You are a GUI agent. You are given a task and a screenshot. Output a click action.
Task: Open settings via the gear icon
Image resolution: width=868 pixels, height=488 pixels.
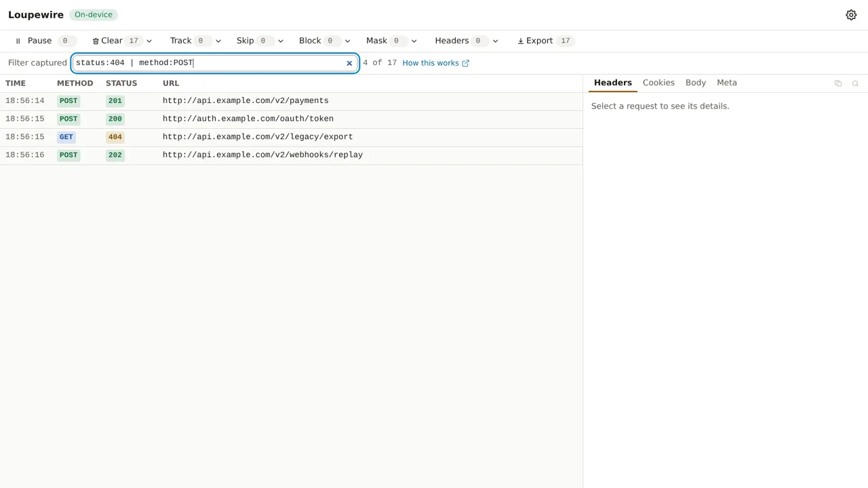point(851,15)
